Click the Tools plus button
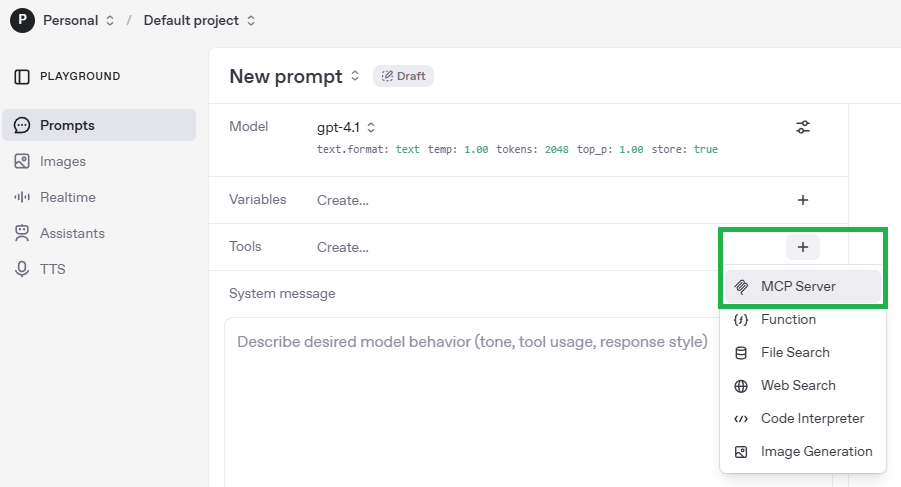Viewport: 901px width, 487px height. (803, 247)
